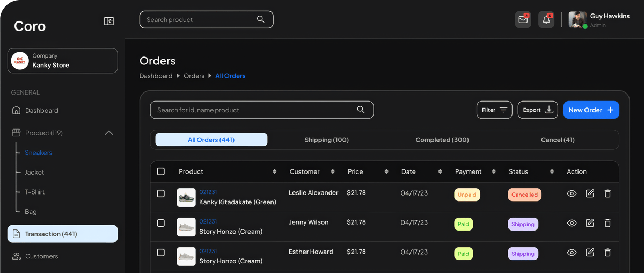This screenshot has width=644, height=273.
Task: Tick the checkbox for Jenny Wilson's order
Action: tap(161, 223)
